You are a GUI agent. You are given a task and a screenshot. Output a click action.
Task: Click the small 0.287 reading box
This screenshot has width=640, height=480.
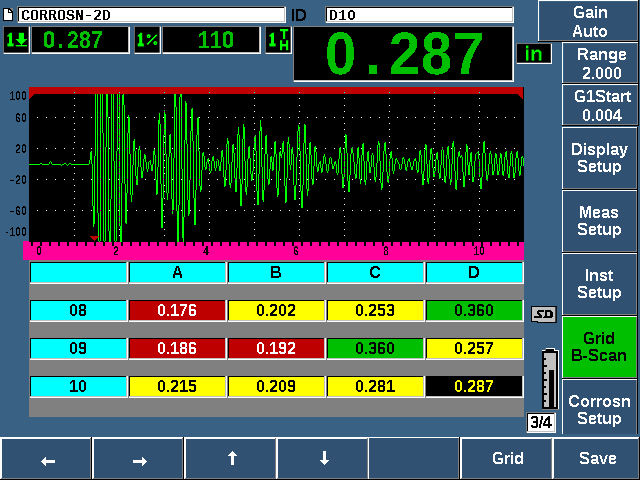point(80,40)
